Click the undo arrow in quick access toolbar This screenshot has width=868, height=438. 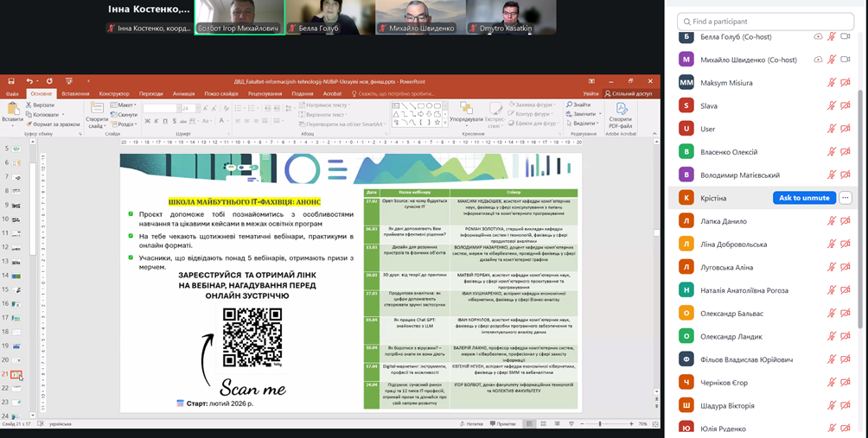(29, 81)
